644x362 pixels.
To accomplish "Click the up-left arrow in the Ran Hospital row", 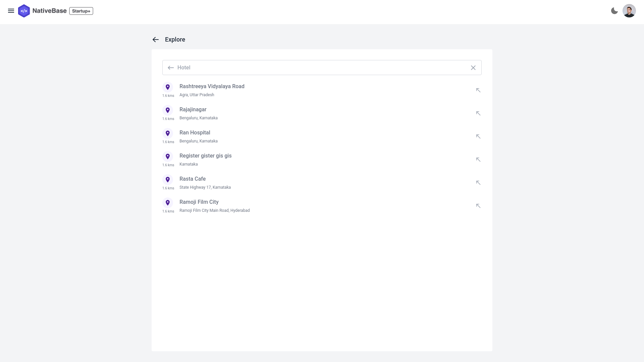I will coord(478,136).
